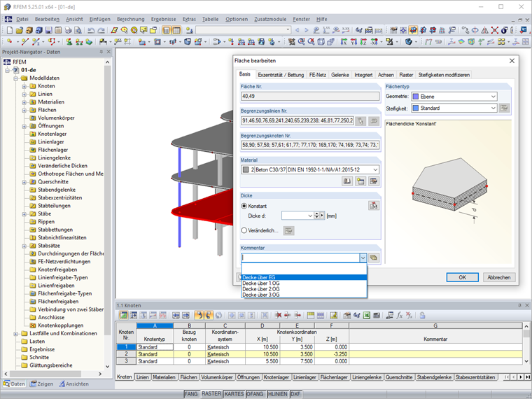Screen dimensions: 532x399
Task: Click the thickness picker icon next to Konstant
Action: 374,206
